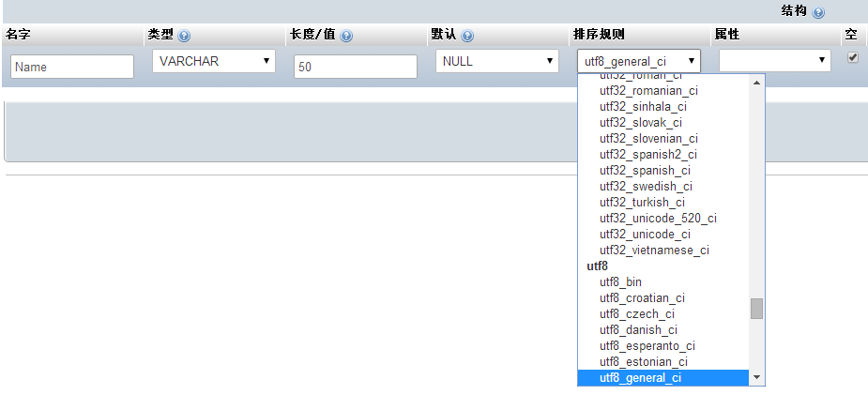The height and width of the screenshot is (395, 868).
Task: Open the VARCHAR type dropdown
Action: click(x=214, y=61)
